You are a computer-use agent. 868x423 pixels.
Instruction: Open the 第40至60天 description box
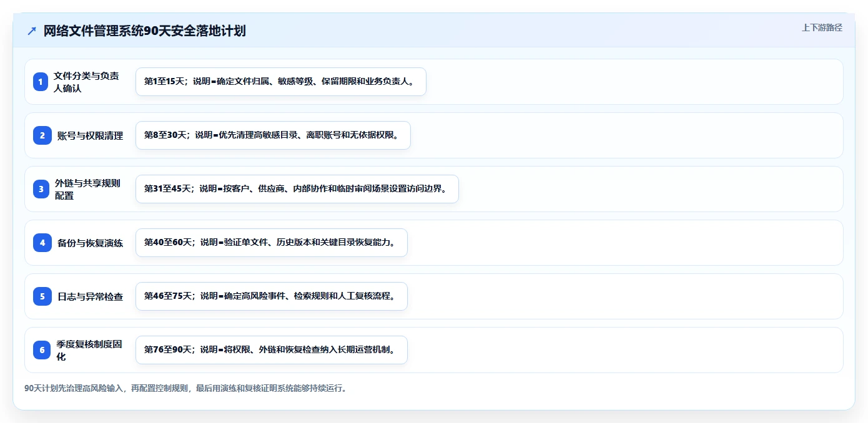[x=272, y=243]
